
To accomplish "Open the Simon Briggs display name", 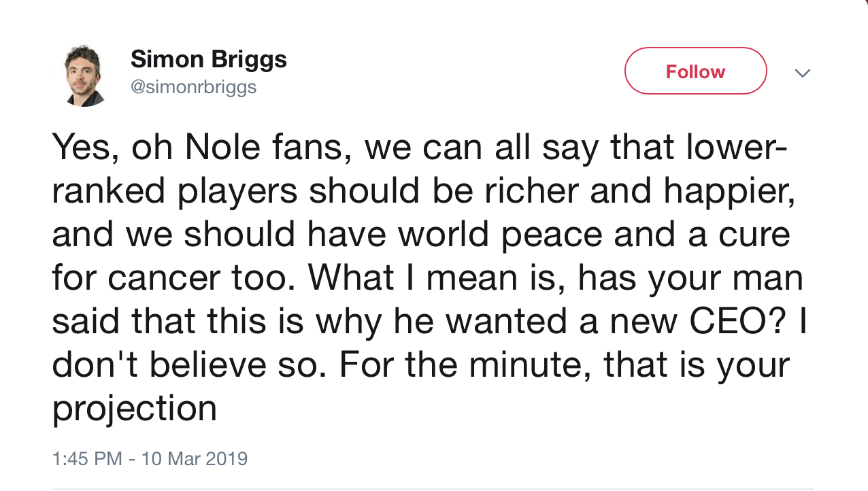I will [208, 60].
